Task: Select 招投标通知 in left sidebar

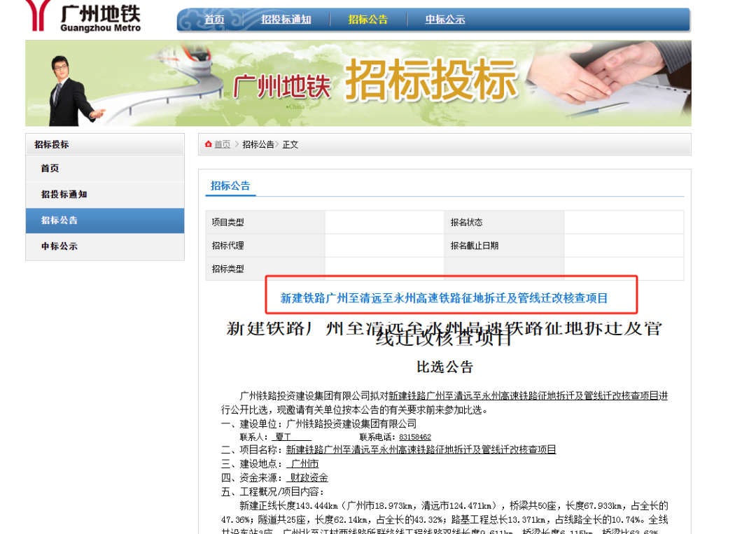Action: [x=105, y=195]
